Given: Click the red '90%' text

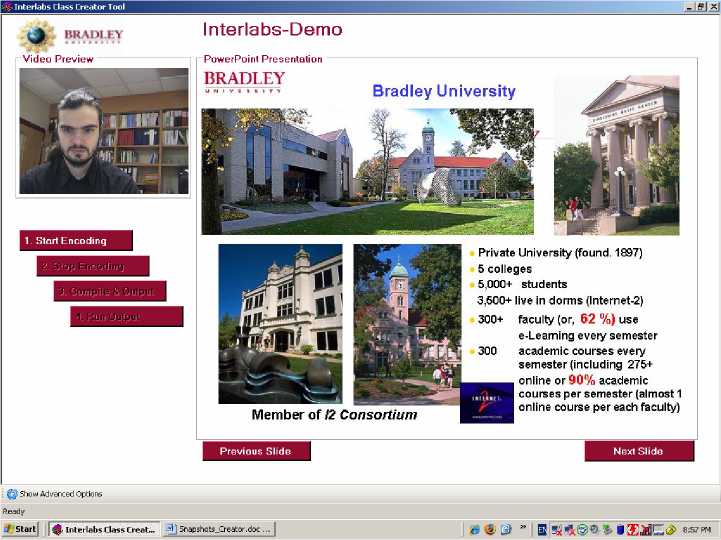Looking at the screenshot, I should (x=582, y=380).
